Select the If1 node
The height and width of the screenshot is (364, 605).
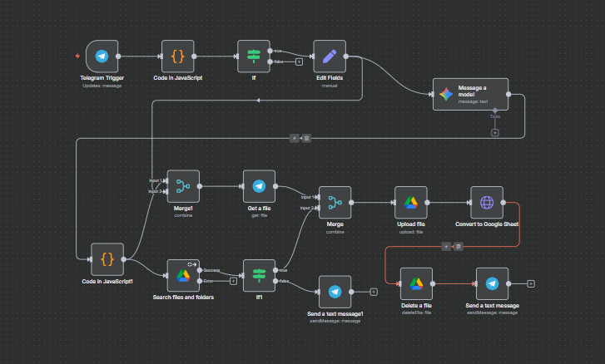(259, 275)
